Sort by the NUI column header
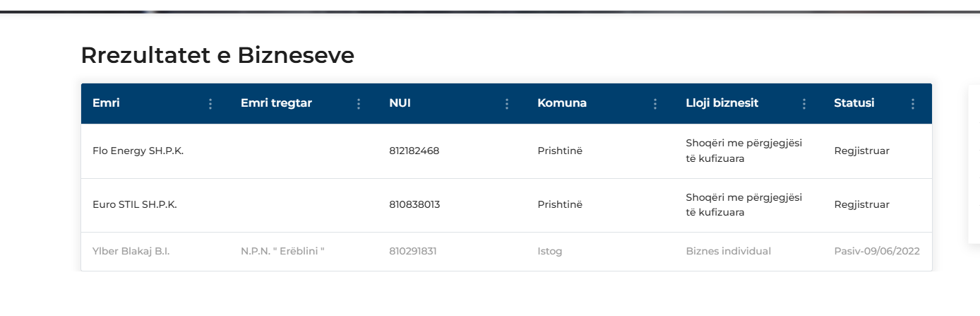Image resolution: width=980 pixels, height=316 pixels. pyautogui.click(x=400, y=103)
